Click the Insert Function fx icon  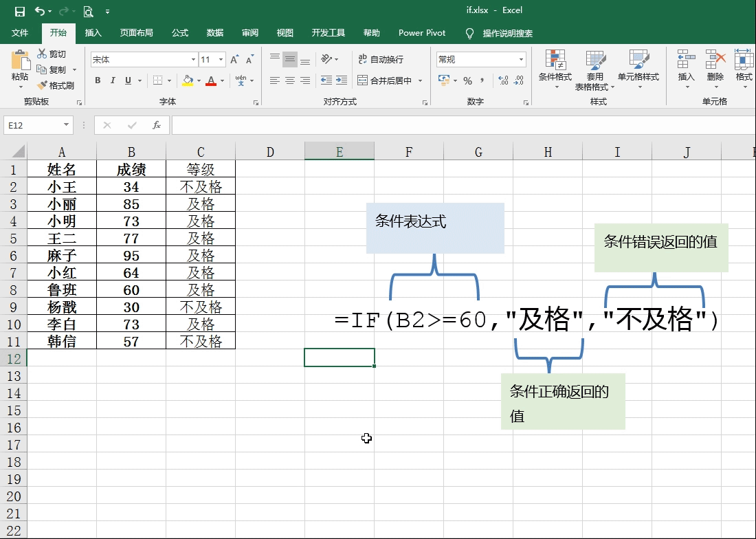click(x=156, y=125)
